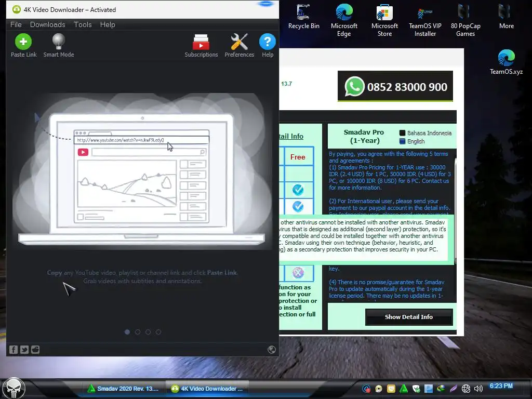Open 80 PopCap Games desktop folder

(x=465, y=20)
